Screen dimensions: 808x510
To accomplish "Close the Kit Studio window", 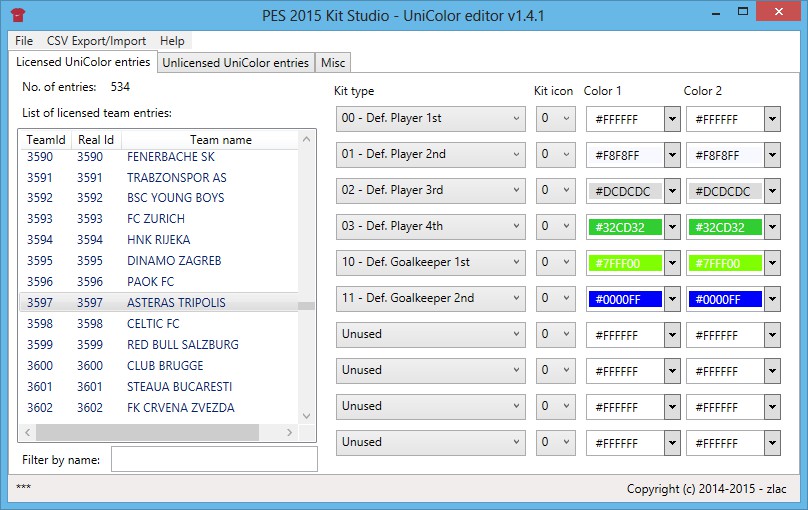I will point(778,11).
